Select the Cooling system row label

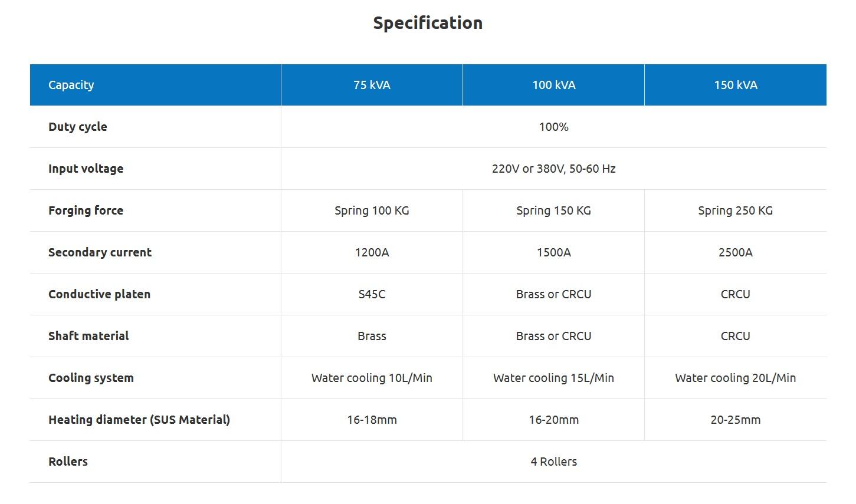pos(91,378)
